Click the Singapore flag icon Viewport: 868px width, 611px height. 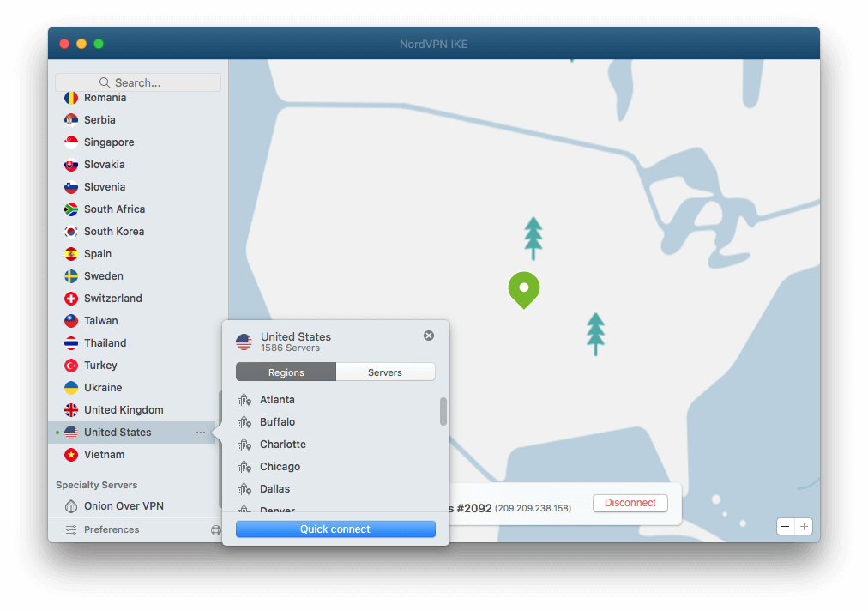coord(71,142)
